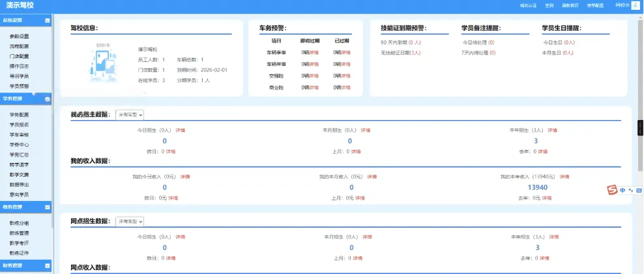Screen dimensions: 644x274
Task: Click 刷新首页 in the top bar
Action: [x=570, y=6]
